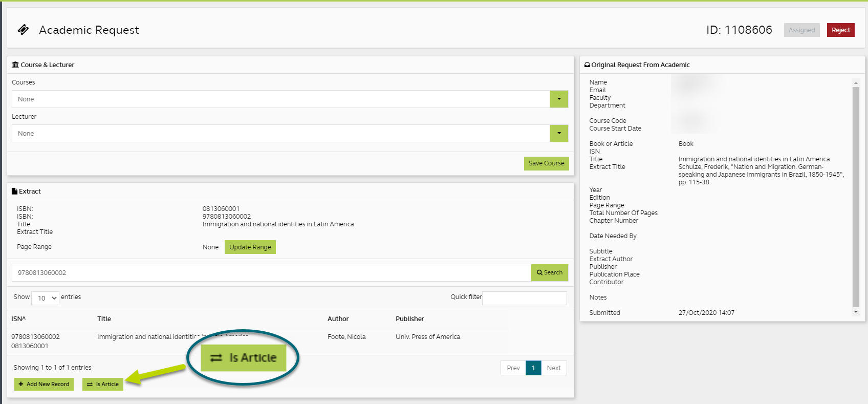Click Next page in pagination
Image resolution: width=868 pixels, height=404 pixels.
[x=554, y=368]
